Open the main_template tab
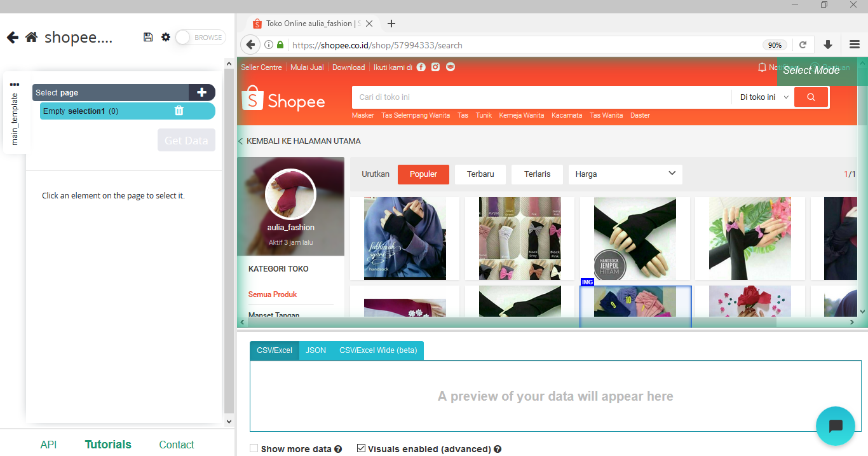Screen dimensions: 868x456 pos(15,119)
